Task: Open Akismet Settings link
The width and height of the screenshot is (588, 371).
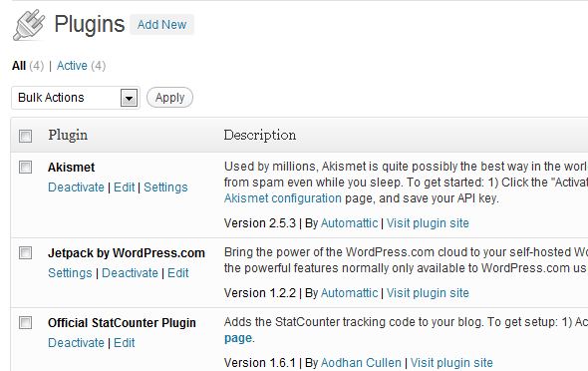Action: (x=165, y=187)
